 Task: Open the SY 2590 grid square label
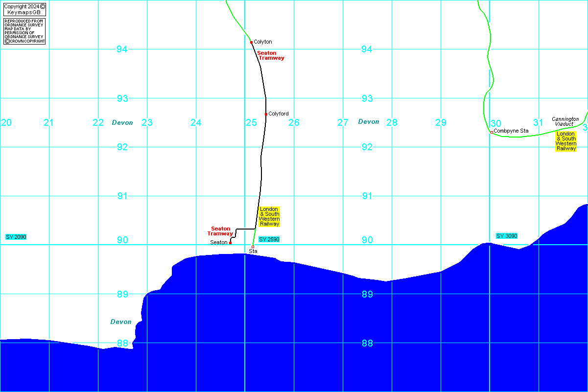pos(269,239)
